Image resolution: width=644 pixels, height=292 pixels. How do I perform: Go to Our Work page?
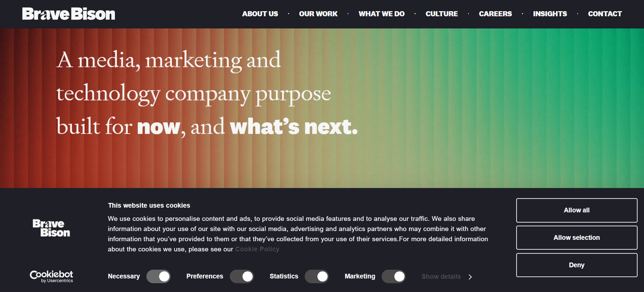tap(318, 14)
